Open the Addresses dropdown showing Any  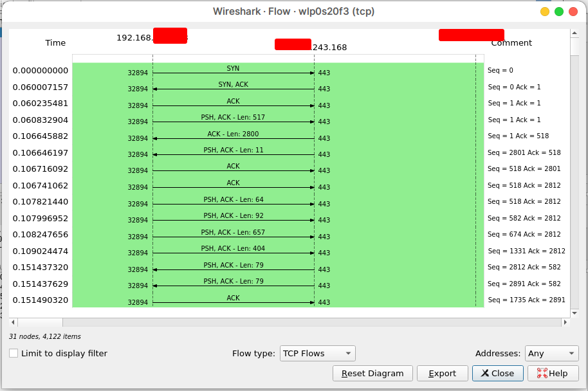pyautogui.click(x=551, y=353)
